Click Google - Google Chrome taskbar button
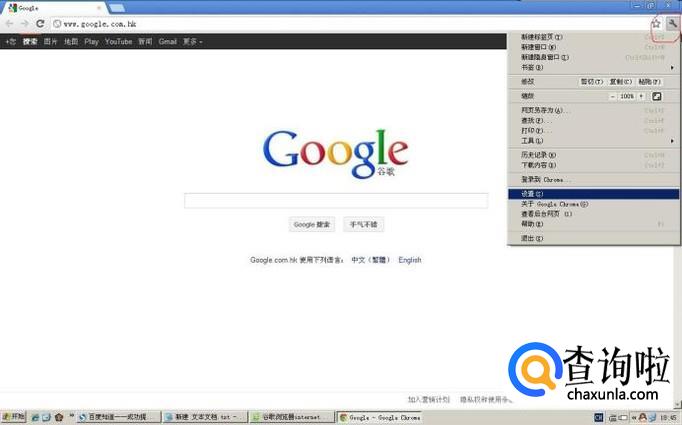Viewport: 682px width, 425px height. pyautogui.click(x=380, y=417)
